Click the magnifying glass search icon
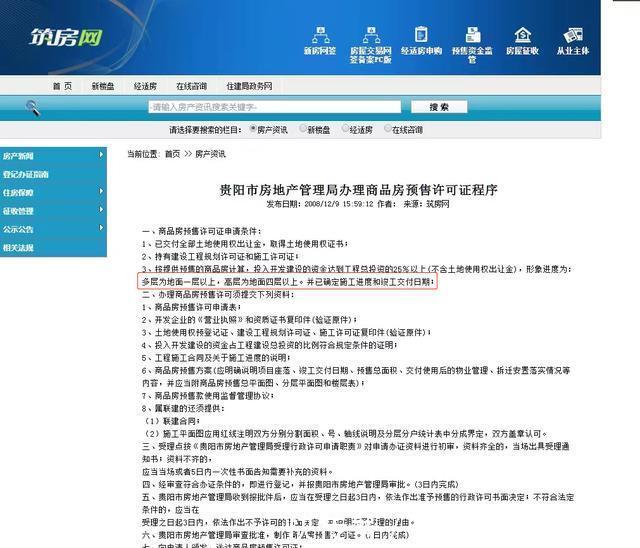 click(33, 108)
